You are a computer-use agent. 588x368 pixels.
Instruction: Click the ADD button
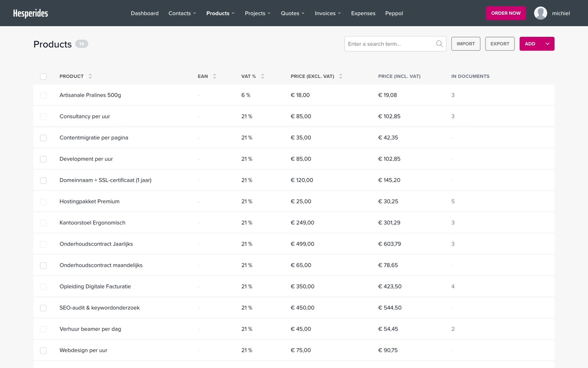[x=530, y=44]
